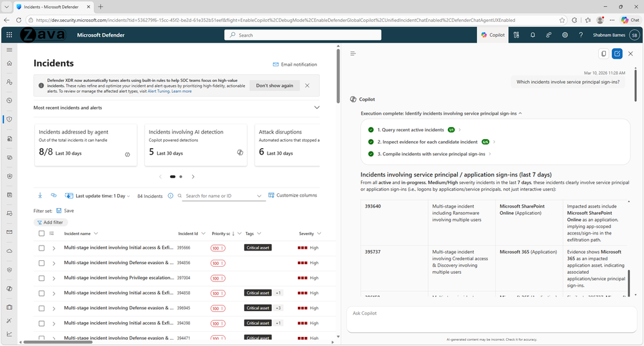644x346 pixels.
Task: Click the export download arrow icon
Action: (x=40, y=195)
